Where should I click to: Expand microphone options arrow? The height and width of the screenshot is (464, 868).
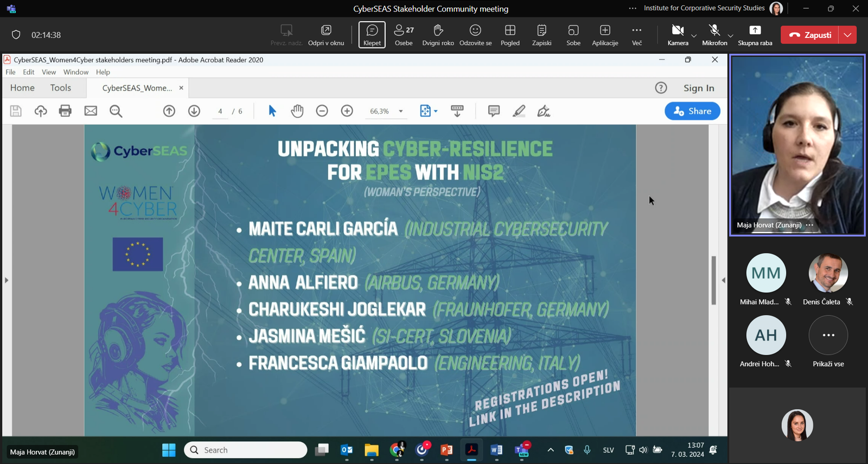tap(731, 36)
